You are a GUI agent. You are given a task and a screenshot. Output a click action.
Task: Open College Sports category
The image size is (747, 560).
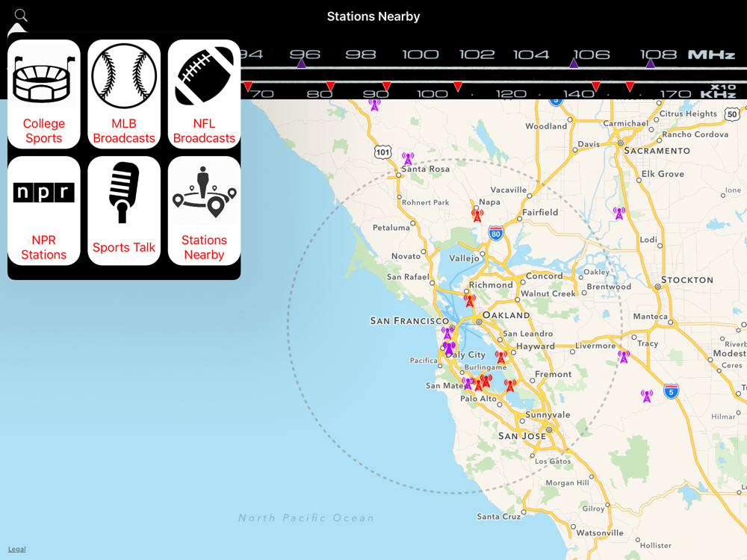coord(44,94)
